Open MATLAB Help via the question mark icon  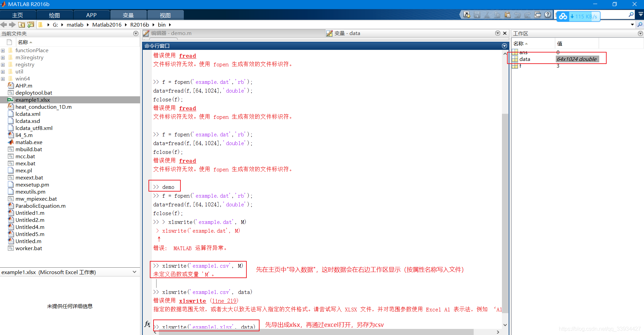(548, 15)
